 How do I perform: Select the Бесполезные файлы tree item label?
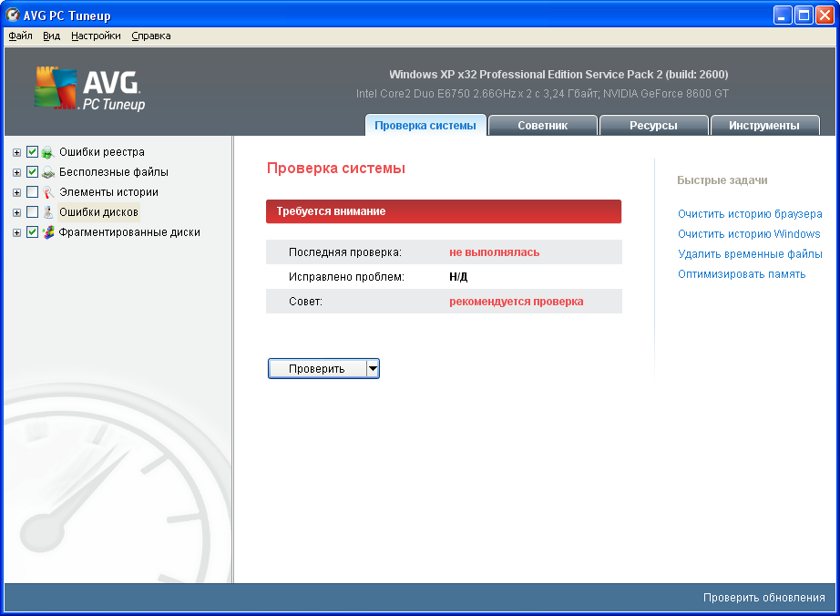114,172
